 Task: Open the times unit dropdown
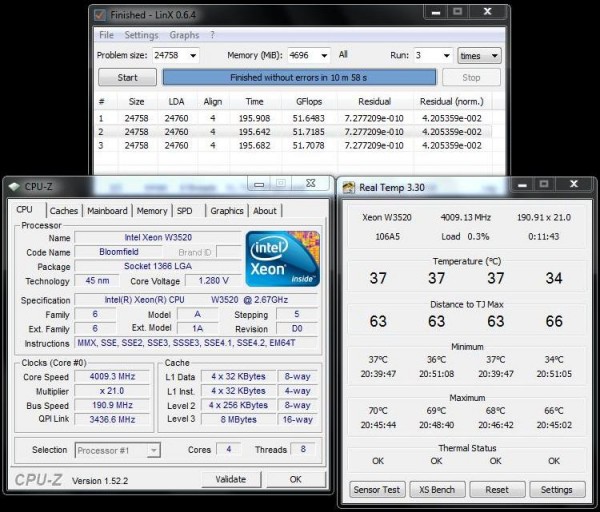[x=479, y=56]
